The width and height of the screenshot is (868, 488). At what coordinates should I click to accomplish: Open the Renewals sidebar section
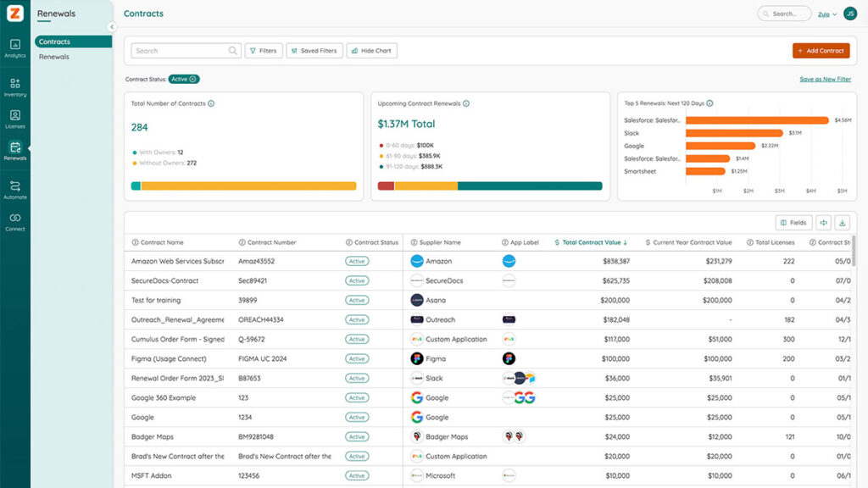[x=15, y=151]
